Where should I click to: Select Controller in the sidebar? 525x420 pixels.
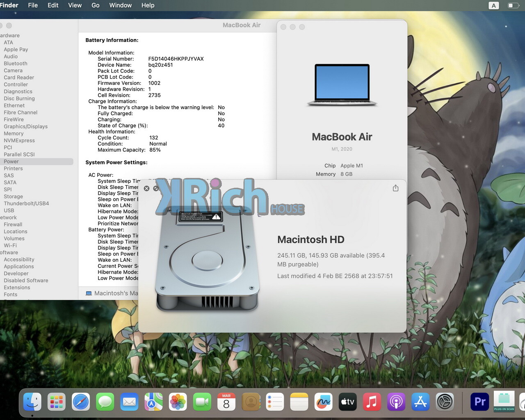coord(16,84)
